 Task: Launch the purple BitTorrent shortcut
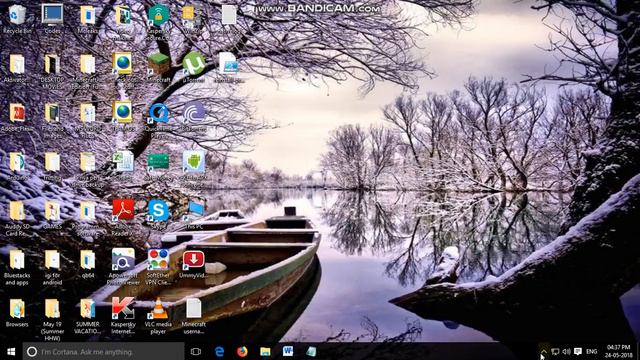point(193,116)
